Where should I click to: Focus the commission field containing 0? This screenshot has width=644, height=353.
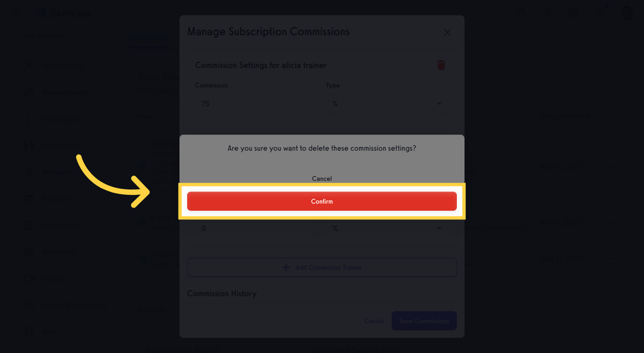[x=256, y=228]
